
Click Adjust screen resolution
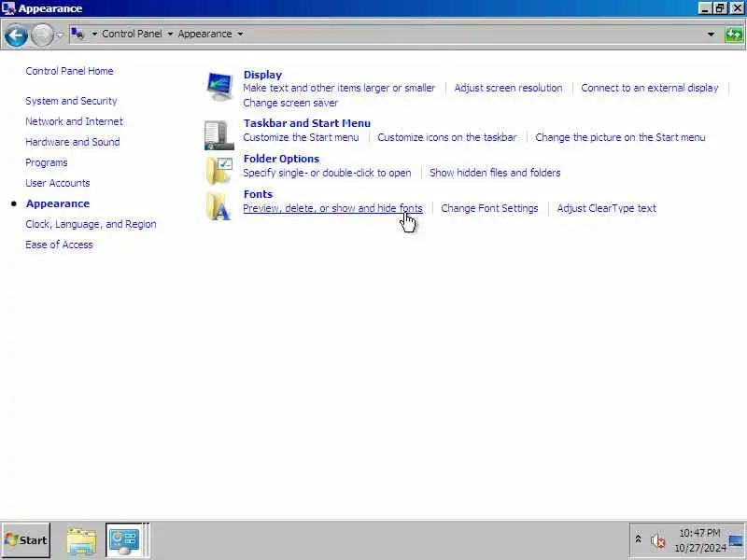click(x=508, y=88)
